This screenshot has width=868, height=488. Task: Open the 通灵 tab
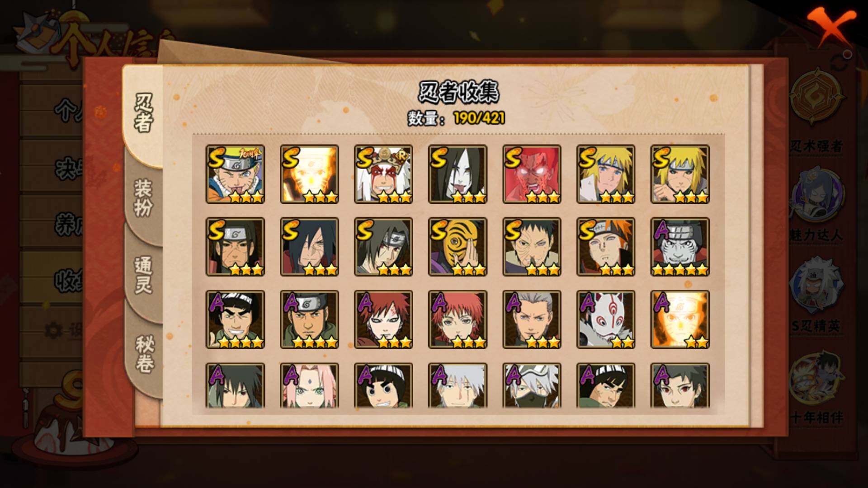pyautogui.click(x=144, y=276)
